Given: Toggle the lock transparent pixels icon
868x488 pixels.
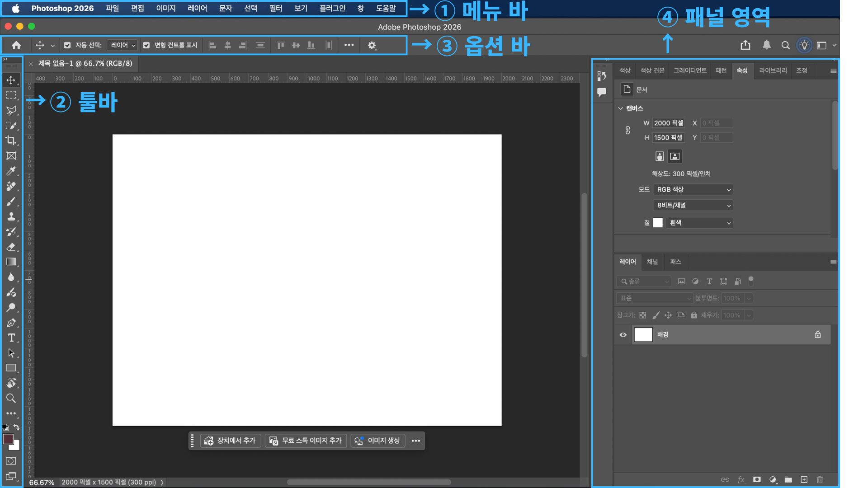Looking at the screenshot, I should (643, 315).
